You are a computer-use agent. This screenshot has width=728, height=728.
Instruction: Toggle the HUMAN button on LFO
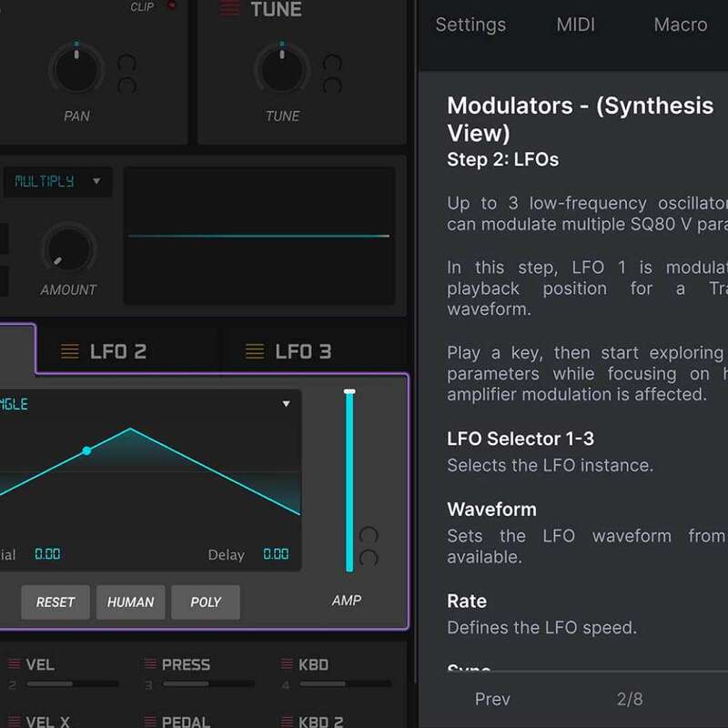coord(130,602)
